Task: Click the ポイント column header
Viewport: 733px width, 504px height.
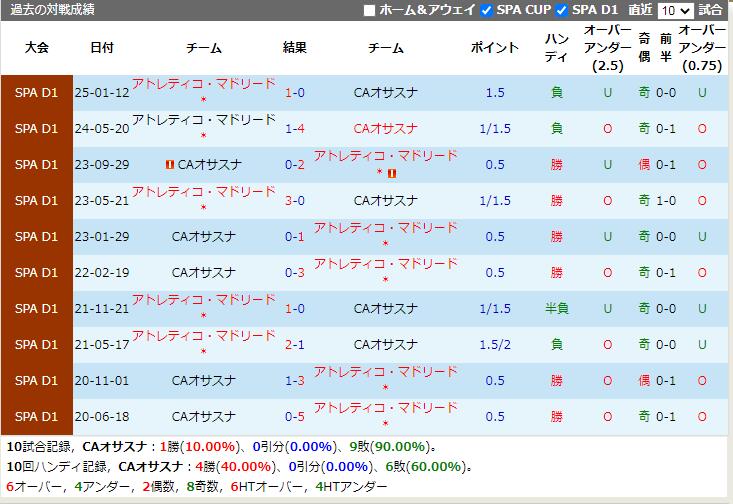Action: [495, 48]
